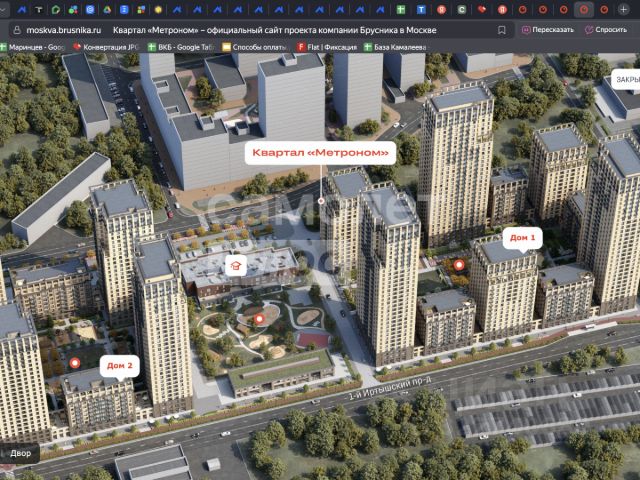Open the blue document icon tab
The width and height of the screenshot is (640, 480).
coord(124,9)
